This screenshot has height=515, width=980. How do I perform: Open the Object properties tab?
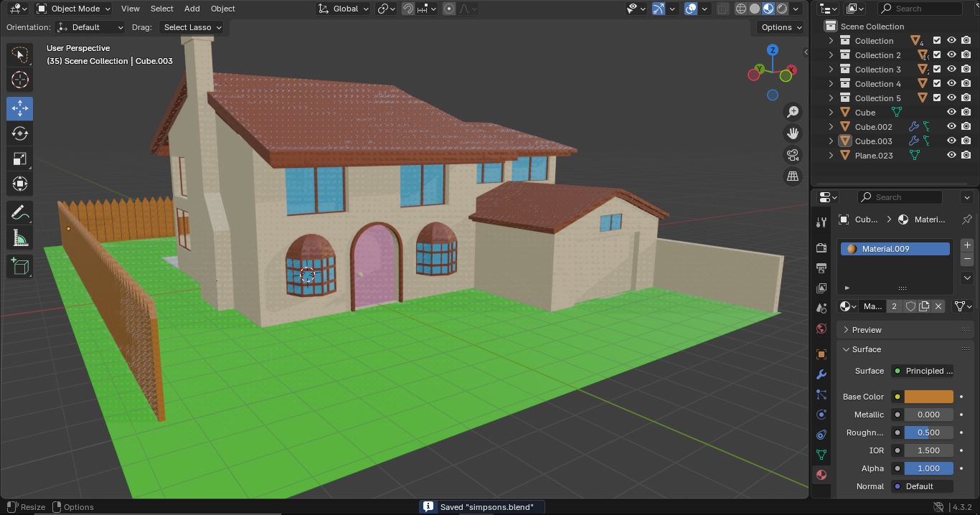(822, 354)
